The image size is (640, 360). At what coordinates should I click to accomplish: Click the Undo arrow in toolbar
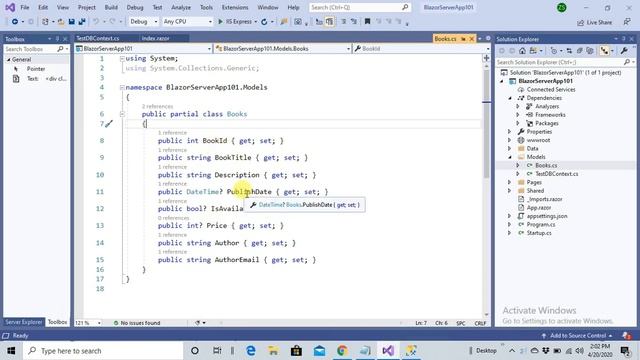tap(96, 22)
